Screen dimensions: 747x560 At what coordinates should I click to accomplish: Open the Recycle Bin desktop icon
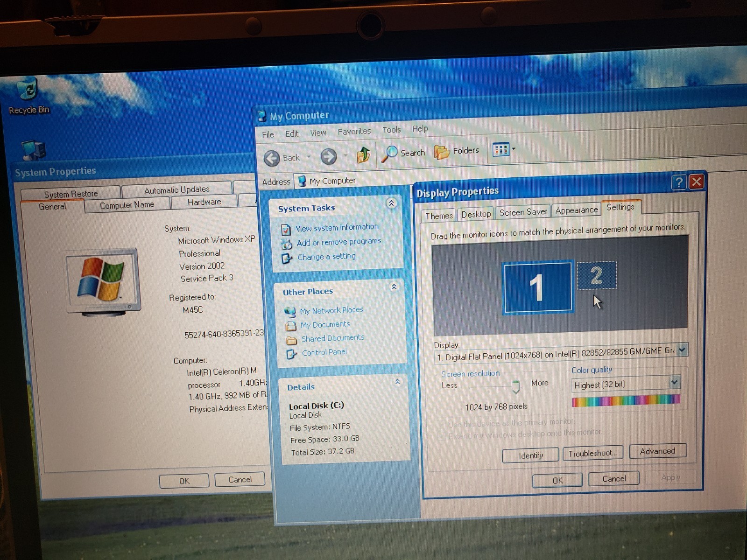pyautogui.click(x=28, y=96)
